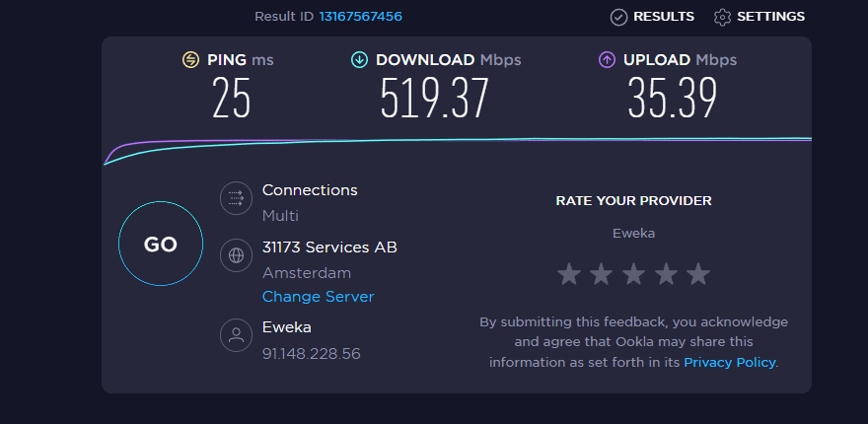This screenshot has height=424, width=868.
Task: Click the user profile icon beside Eweka
Action: (x=236, y=335)
